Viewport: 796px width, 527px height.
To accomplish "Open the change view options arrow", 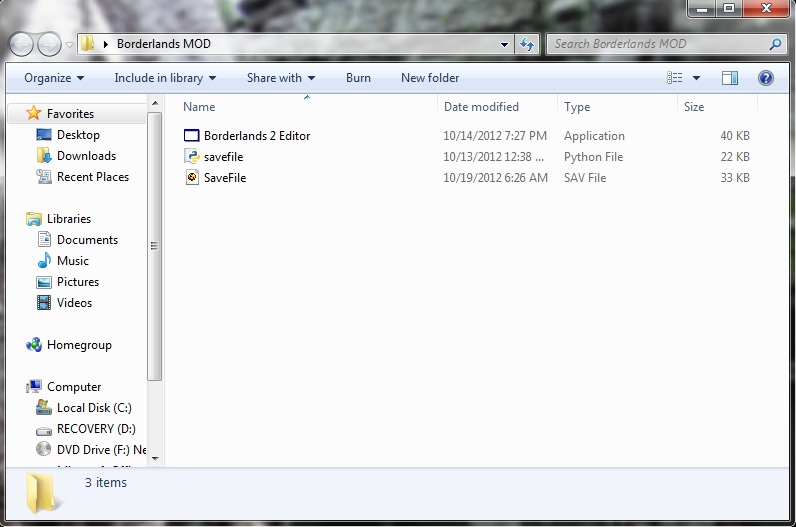I will [x=697, y=78].
